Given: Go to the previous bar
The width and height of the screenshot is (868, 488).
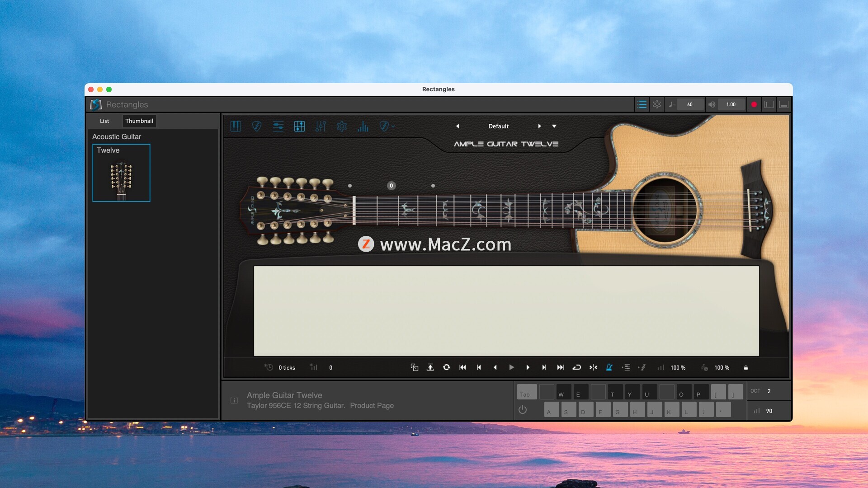Looking at the screenshot, I should point(479,367).
